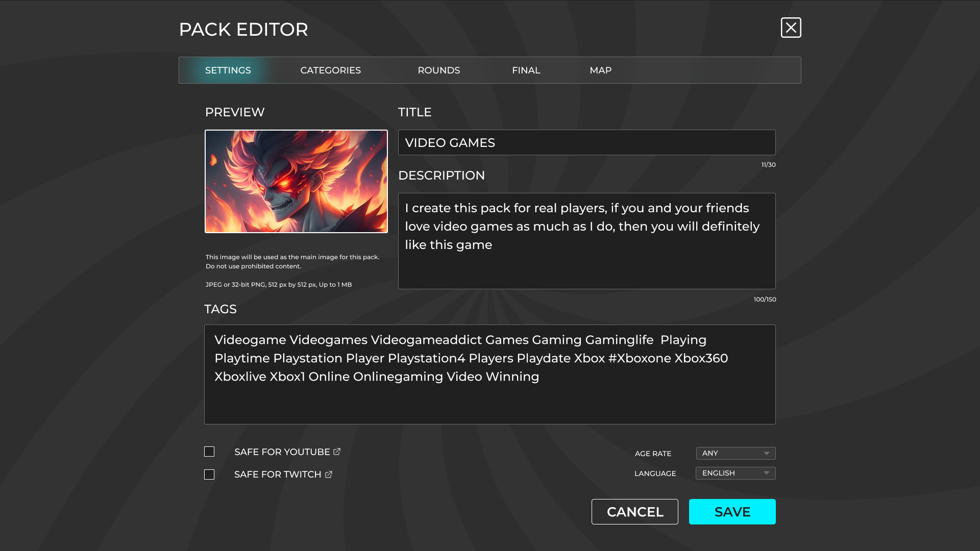Open the Language dropdown showing English
The width and height of the screenshot is (980, 551).
[x=735, y=473]
